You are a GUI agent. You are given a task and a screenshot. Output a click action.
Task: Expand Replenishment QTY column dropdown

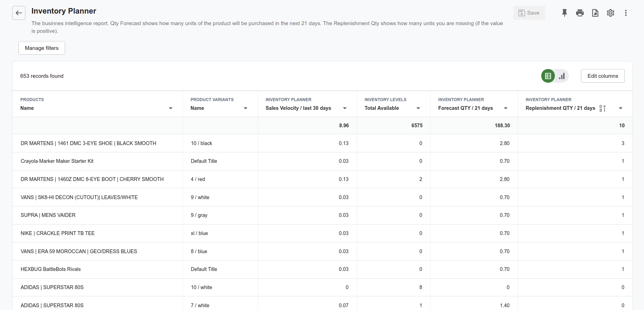(621, 108)
